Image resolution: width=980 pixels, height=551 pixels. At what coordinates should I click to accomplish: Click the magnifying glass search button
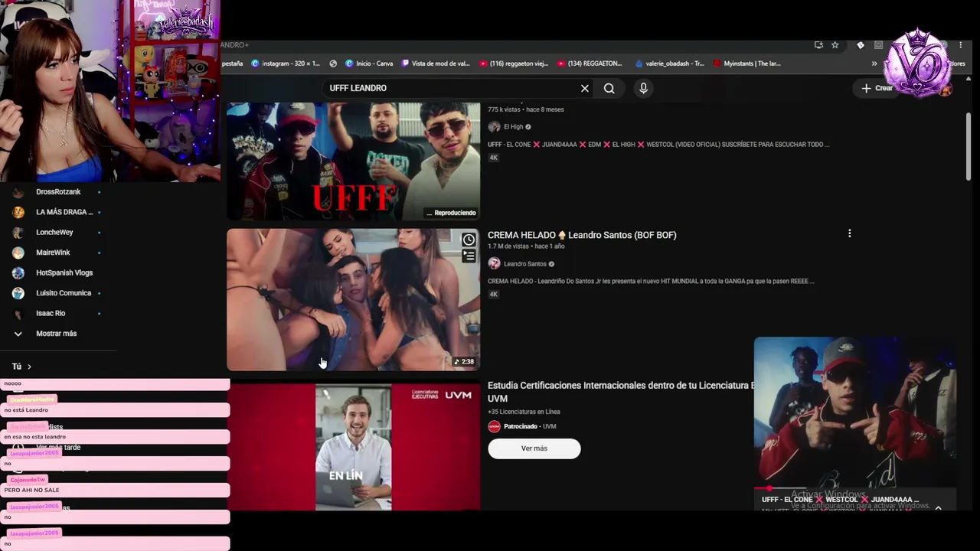tap(609, 88)
